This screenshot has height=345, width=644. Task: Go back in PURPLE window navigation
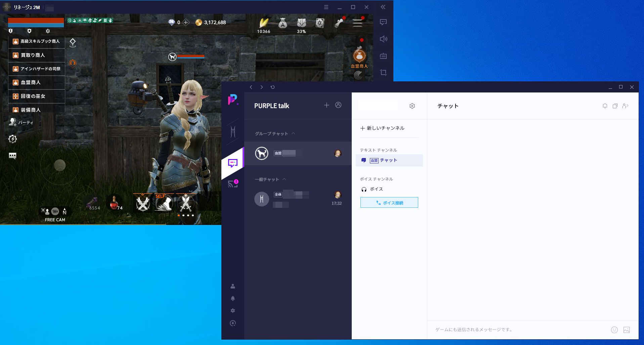pyautogui.click(x=251, y=87)
